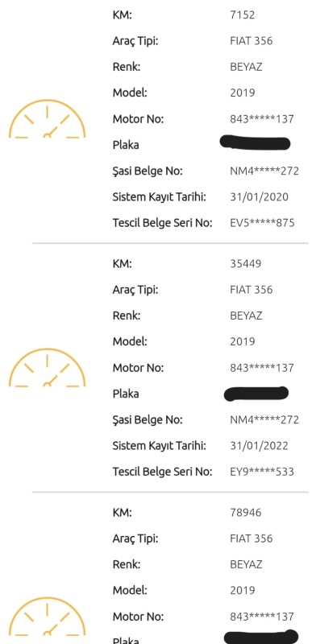The image size is (316, 644).
Task: Click the registration date 31/01/2022
Action: coord(259,446)
